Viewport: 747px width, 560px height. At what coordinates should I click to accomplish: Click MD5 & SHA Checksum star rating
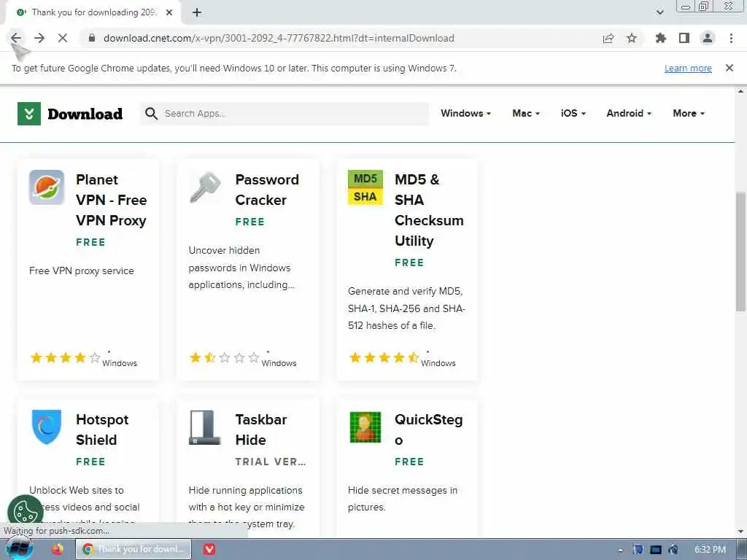[x=384, y=357]
